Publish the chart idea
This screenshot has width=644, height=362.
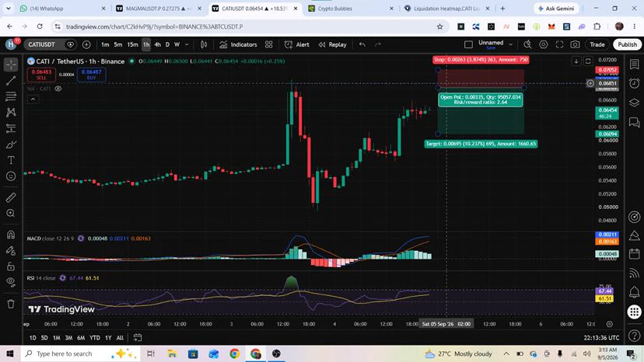point(627,44)
